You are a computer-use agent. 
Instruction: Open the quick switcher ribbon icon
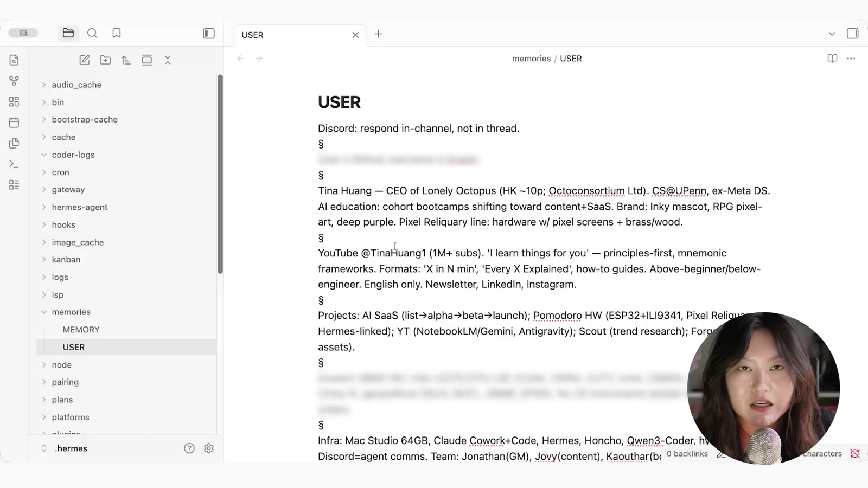[x=14, y=60]
